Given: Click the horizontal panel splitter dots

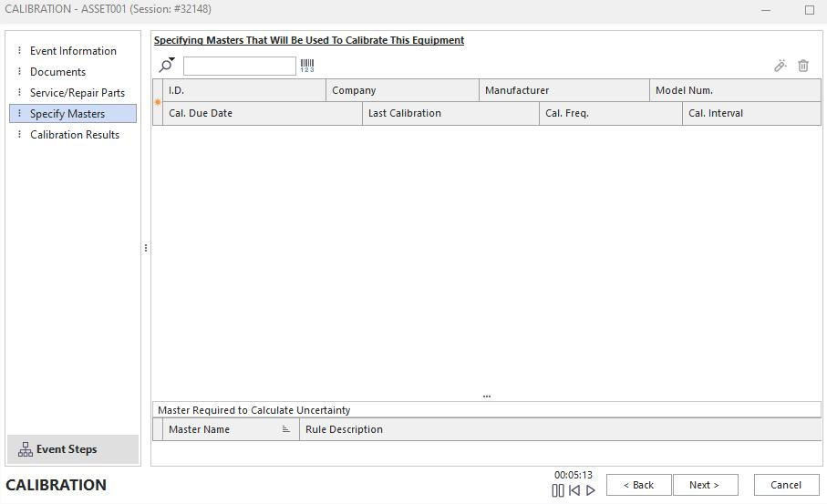Looking at the screenshot, I should (x=487, y=396).
